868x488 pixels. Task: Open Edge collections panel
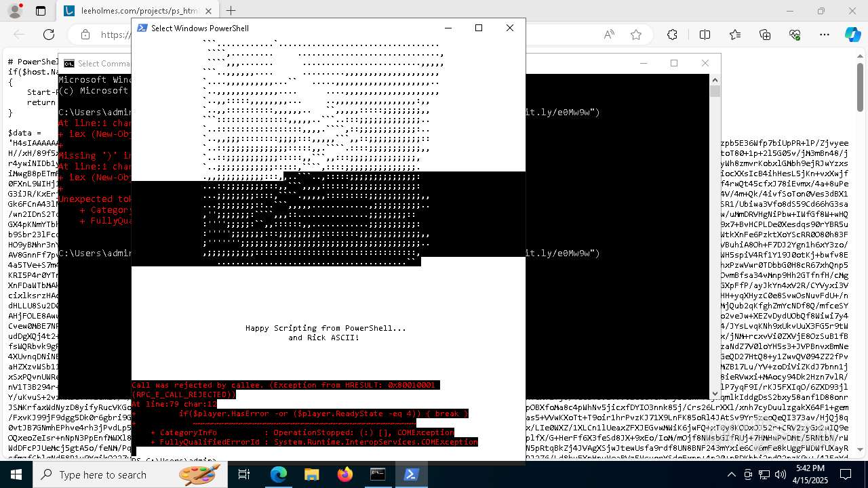pos(765,35)
